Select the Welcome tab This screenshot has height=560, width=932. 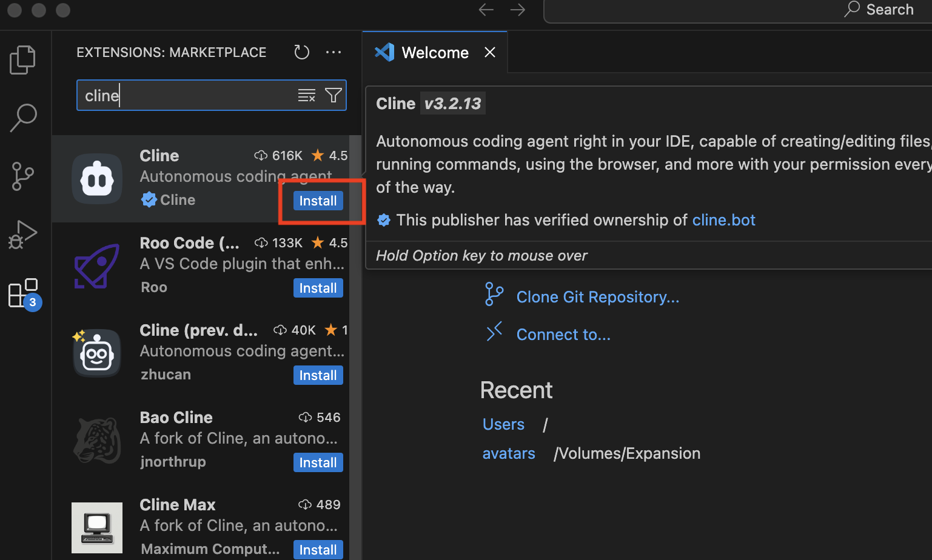[435, 53]
